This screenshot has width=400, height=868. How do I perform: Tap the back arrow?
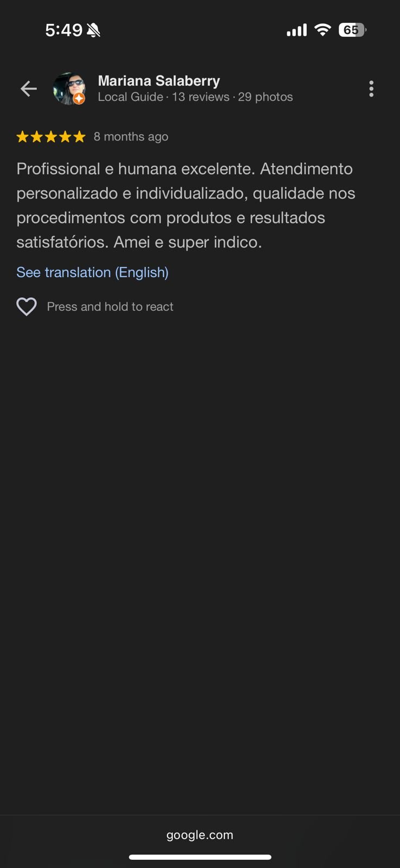pyautogui.click(x=29, y=88)
